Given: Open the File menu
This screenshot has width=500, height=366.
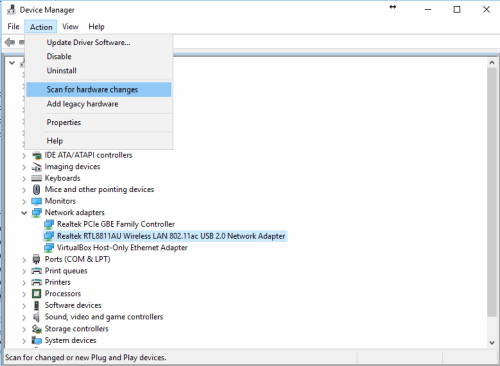Looking at the screenshot, I should 13,27.
